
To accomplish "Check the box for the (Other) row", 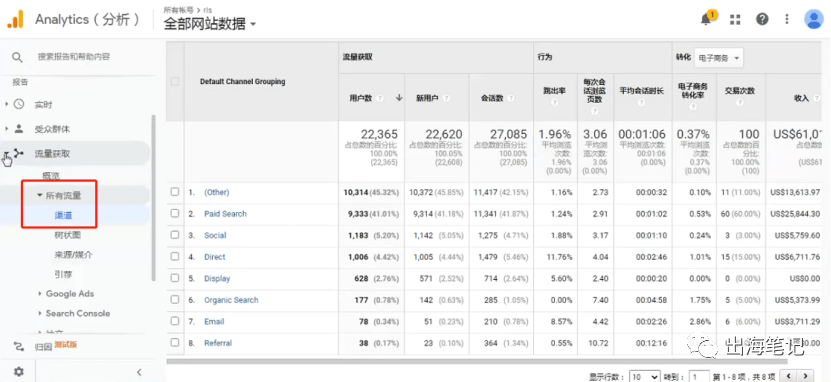I will coord(175,192).
